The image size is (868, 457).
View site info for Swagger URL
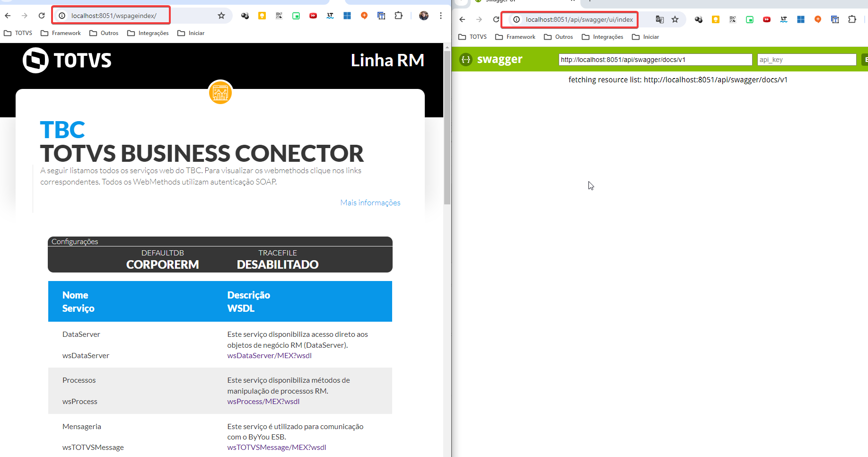(x=517, y=19)
